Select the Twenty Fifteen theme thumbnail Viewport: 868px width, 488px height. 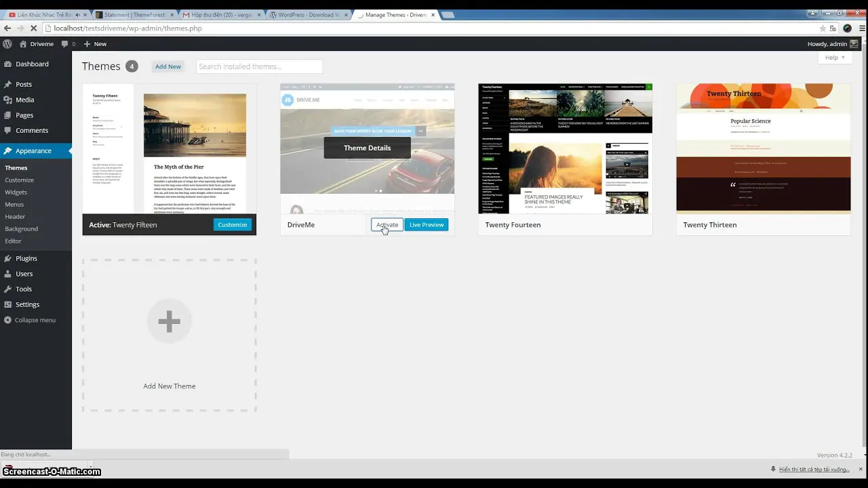click(170, 148)
